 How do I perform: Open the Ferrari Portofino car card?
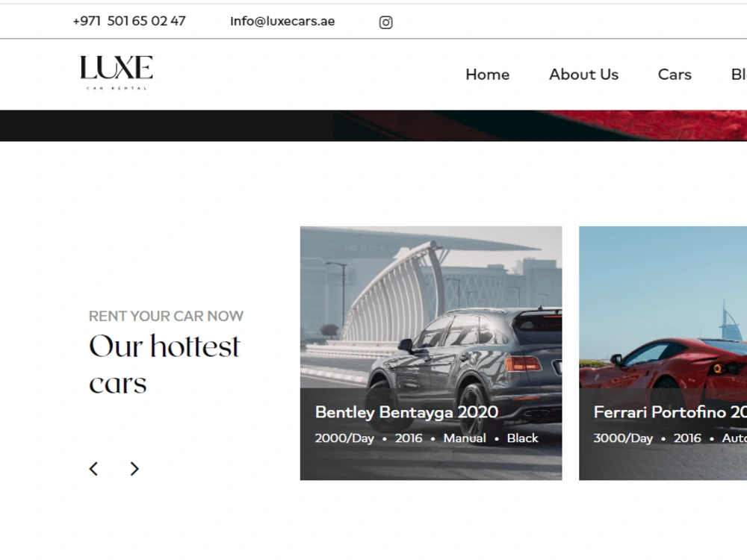point(663,353)
